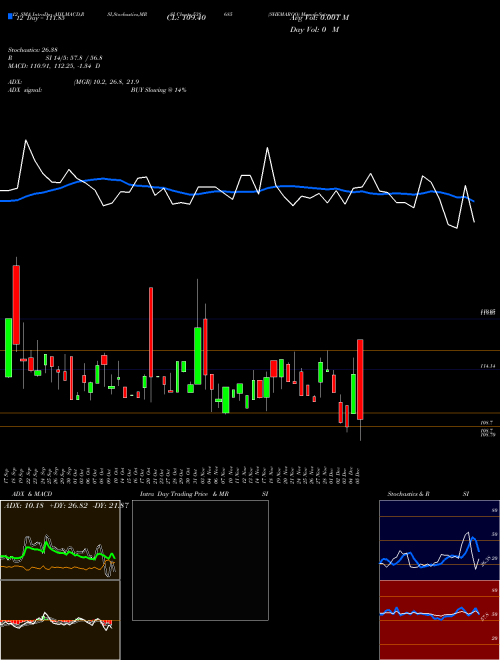Click the "12 Day = 111.85" moving average label
Screen dimensions: 500x660
(x=39, y=19)
